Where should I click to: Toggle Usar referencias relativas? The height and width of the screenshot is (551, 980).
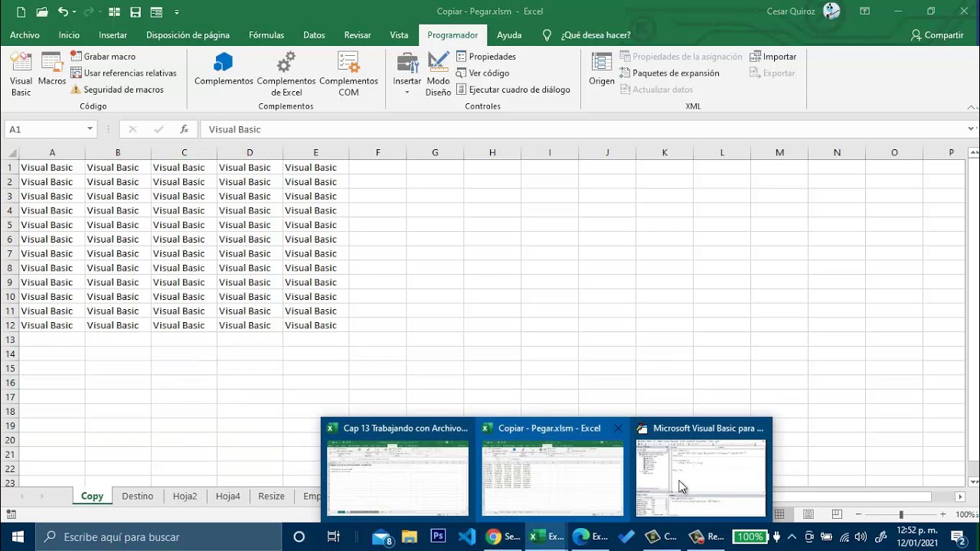tap(123, 73)
